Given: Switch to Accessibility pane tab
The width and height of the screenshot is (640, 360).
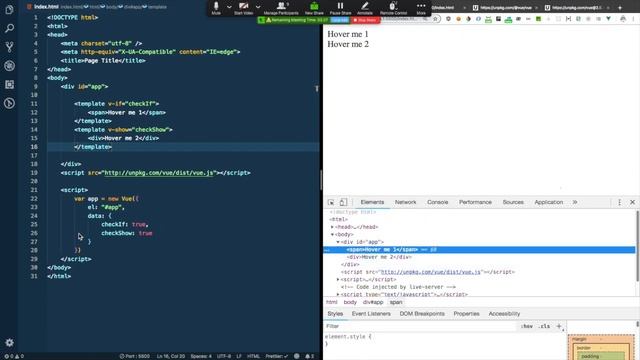Looking at the screenshot, I should [504, 313].
